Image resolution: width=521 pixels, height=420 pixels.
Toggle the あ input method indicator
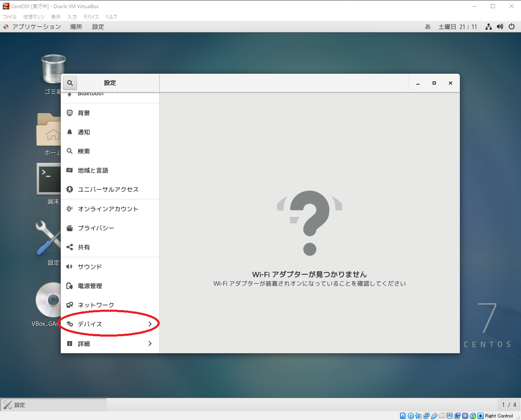coord(428,26)
